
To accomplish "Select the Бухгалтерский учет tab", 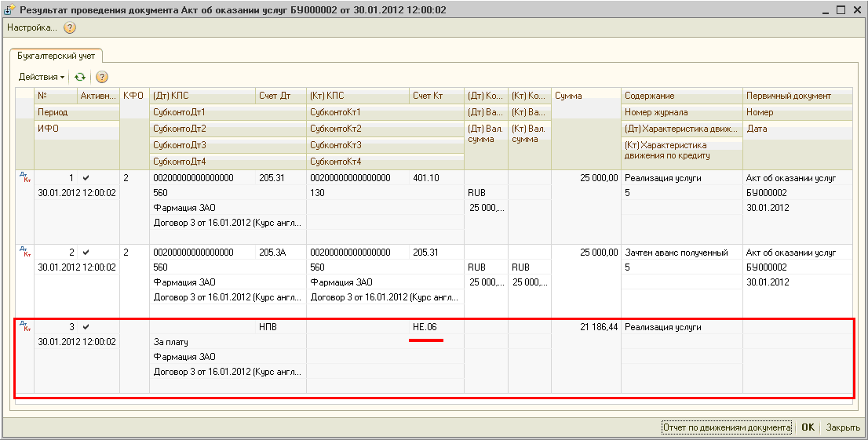I will [55, 56].
